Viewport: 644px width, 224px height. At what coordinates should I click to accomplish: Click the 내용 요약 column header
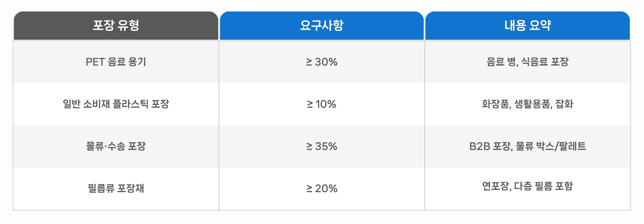[x=527, y=25]
